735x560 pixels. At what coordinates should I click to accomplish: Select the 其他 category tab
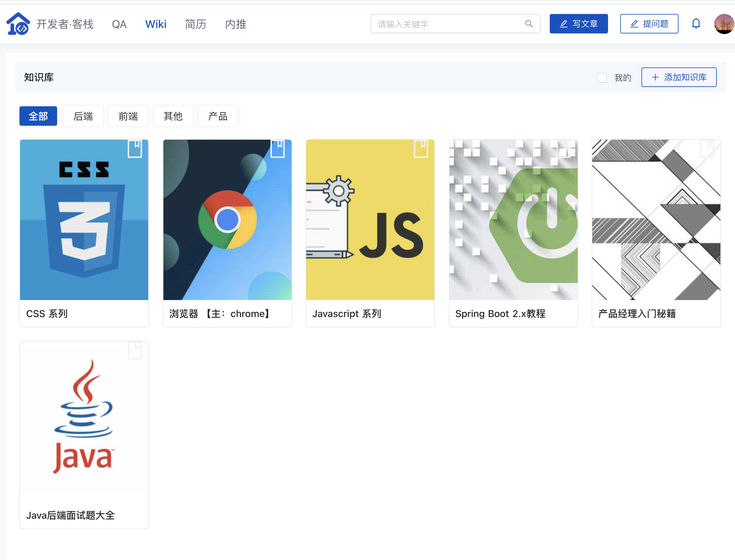point(173,116)
